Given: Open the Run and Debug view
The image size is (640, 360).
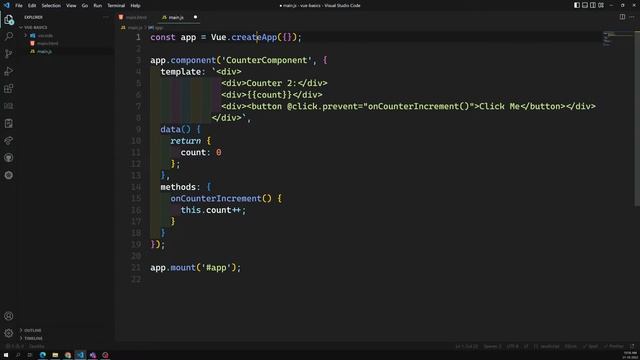Looking at the screenshot, I should coord(9,71).
